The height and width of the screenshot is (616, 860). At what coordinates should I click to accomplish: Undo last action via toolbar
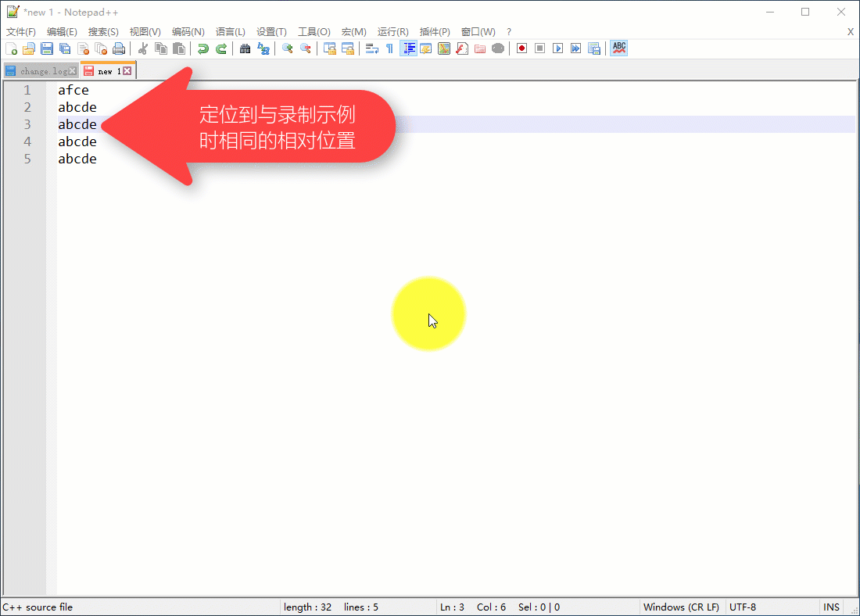[x=203, y=48]
